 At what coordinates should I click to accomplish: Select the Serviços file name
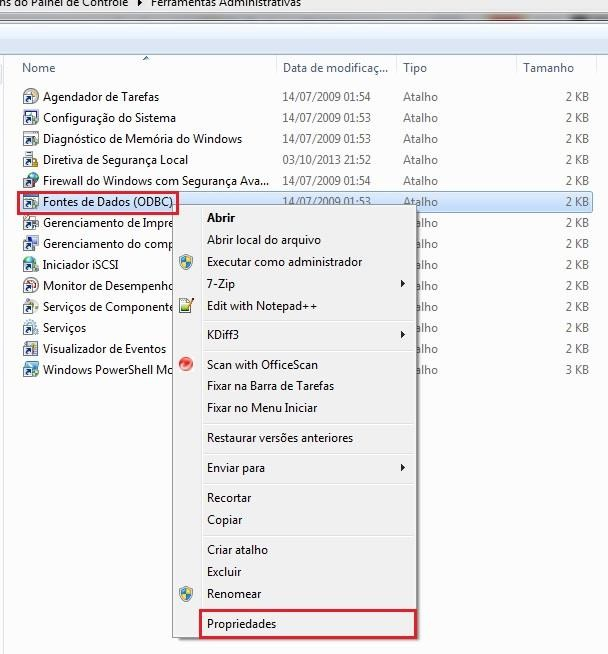point(64,328)
